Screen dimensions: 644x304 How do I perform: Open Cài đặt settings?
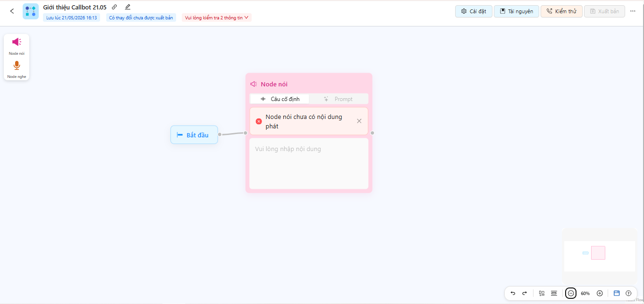click(474, 11)
